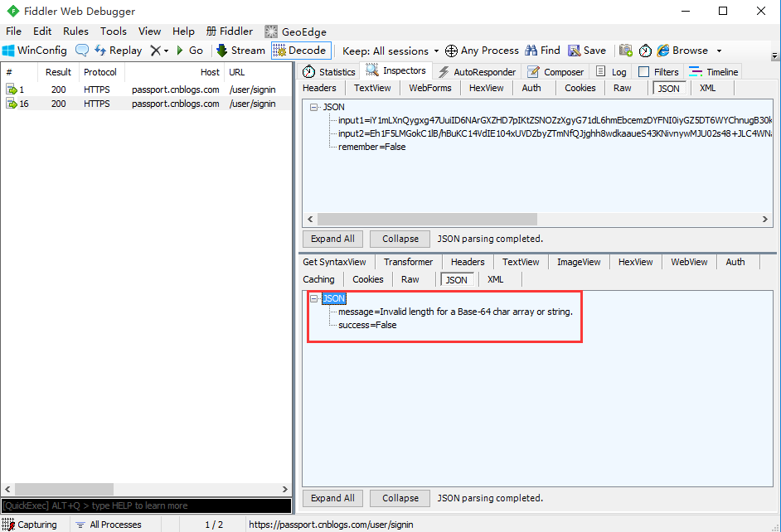
Task: Open the timer icon next to Browse
Action: 646,50
